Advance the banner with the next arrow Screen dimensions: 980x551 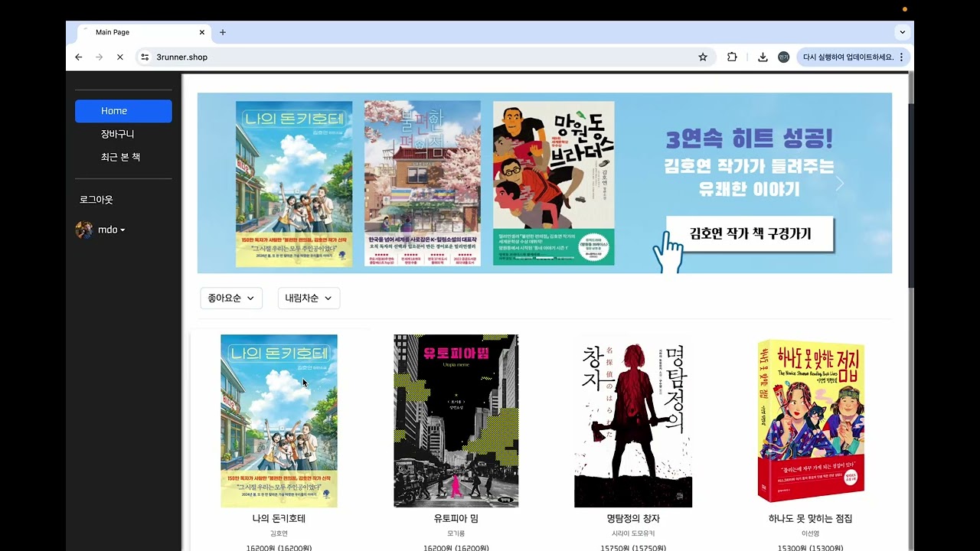840,184
